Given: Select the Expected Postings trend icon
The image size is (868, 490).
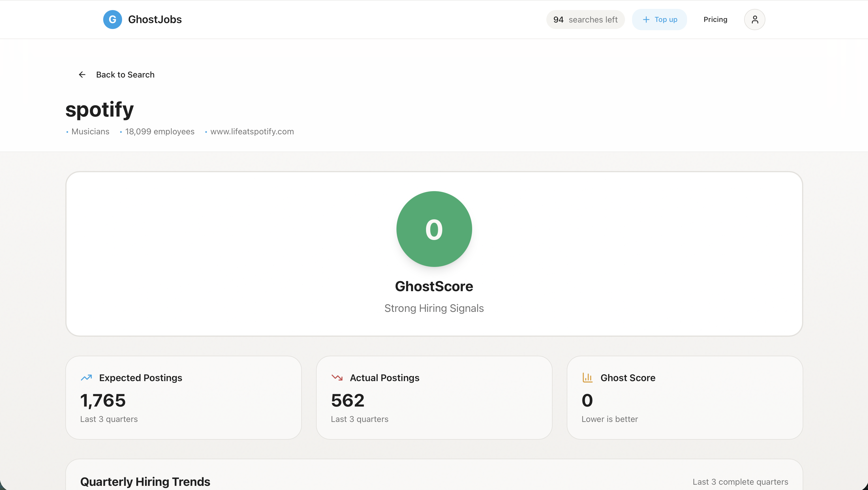Looking at the screenshot, I should 87,378.
